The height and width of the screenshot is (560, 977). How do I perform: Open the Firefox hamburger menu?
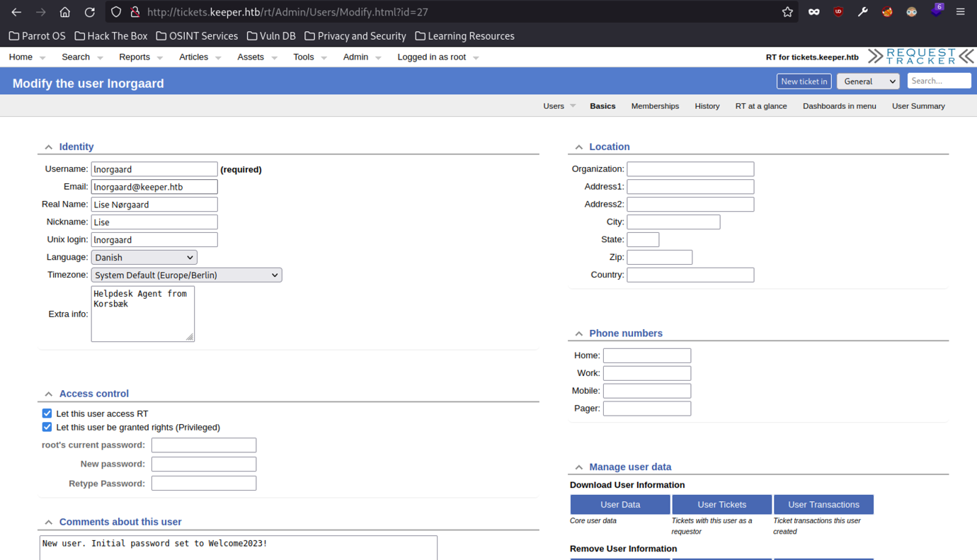[x=960, y=11]
